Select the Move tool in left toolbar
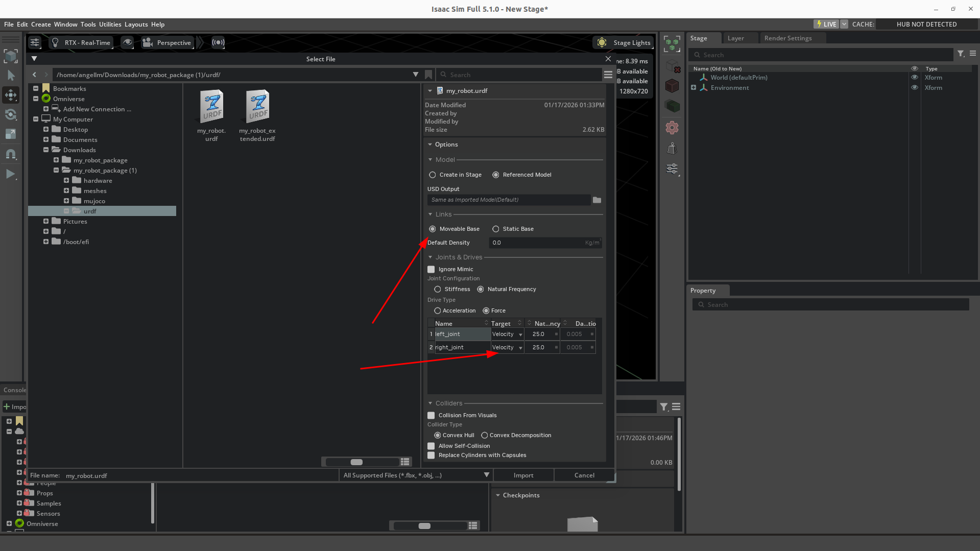 (11, 95)
